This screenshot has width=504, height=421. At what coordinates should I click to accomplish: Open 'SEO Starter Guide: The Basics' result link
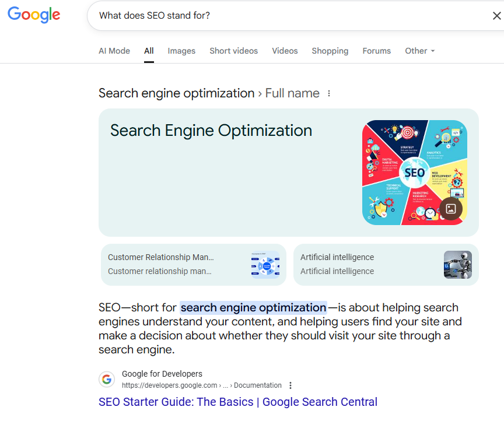tap(238, 402)
